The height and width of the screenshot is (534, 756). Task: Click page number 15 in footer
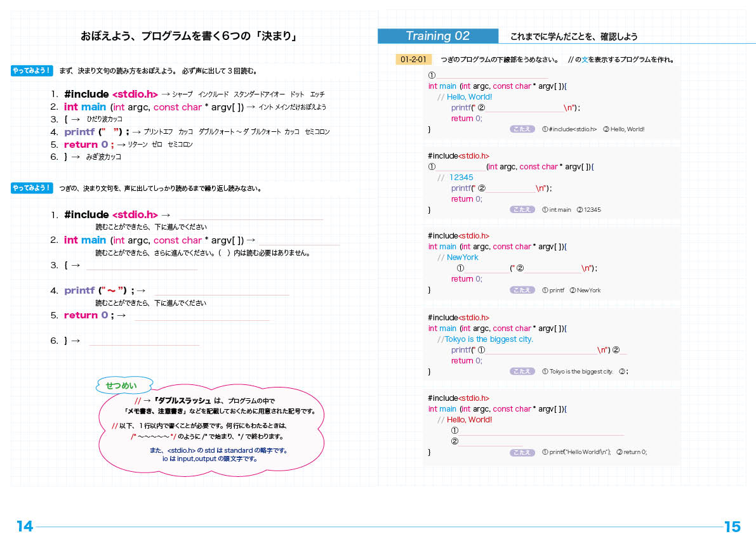pos(732,526)
